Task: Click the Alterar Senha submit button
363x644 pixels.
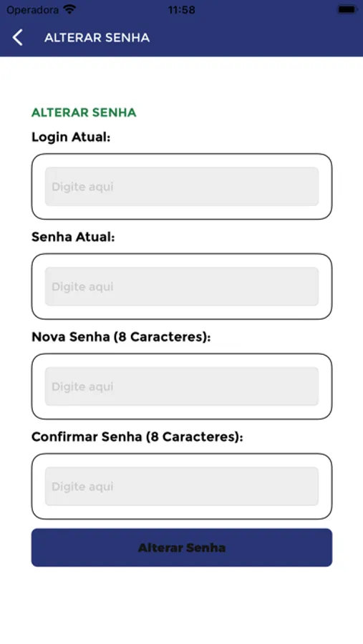Action: point(182,547)
